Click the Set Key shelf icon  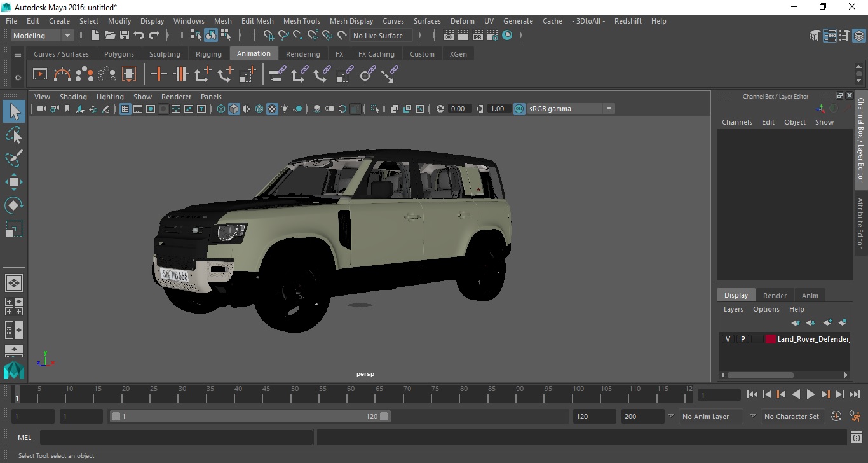(159, 74)
